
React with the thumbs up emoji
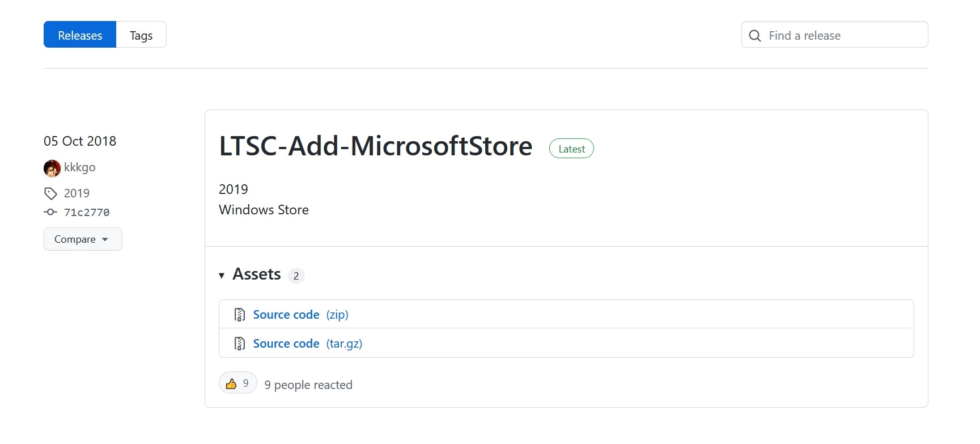pos(237,383)
